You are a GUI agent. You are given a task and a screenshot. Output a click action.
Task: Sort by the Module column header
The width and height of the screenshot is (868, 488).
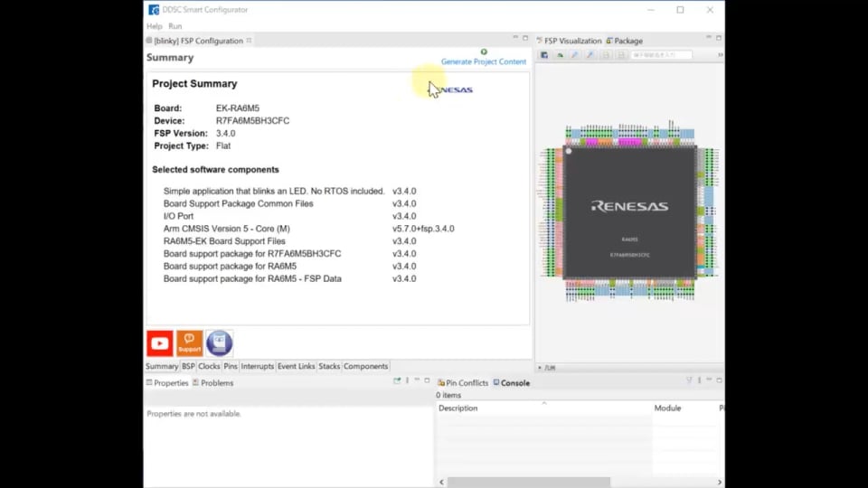click(684, 408)
